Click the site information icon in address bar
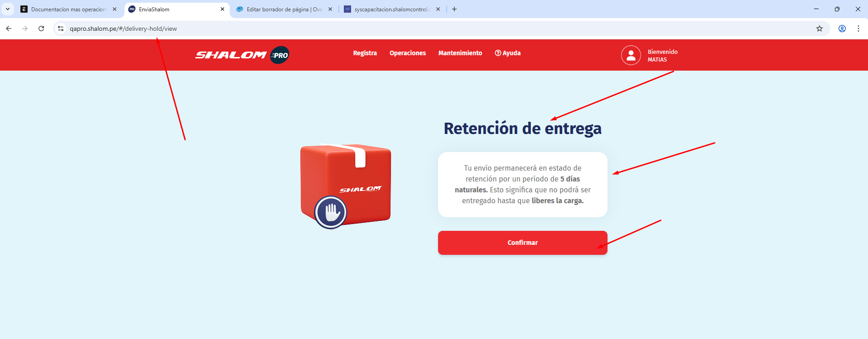 pos(61,29)
